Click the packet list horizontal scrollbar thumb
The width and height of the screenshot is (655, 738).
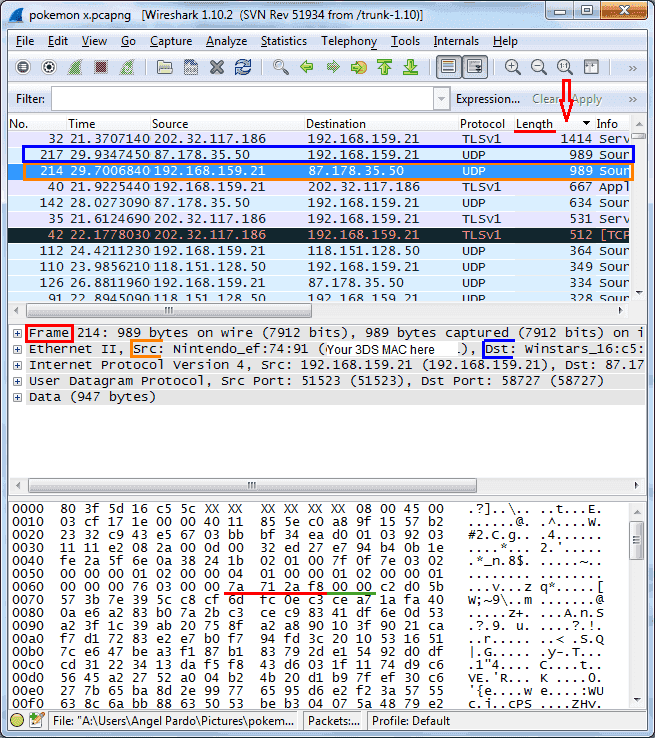click(x=169, y=311)
